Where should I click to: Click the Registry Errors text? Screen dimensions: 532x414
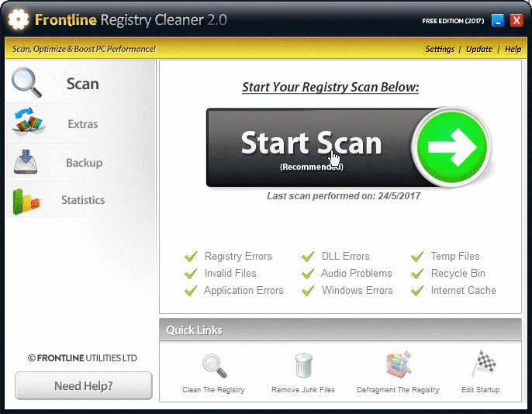(x=238, y=257)
